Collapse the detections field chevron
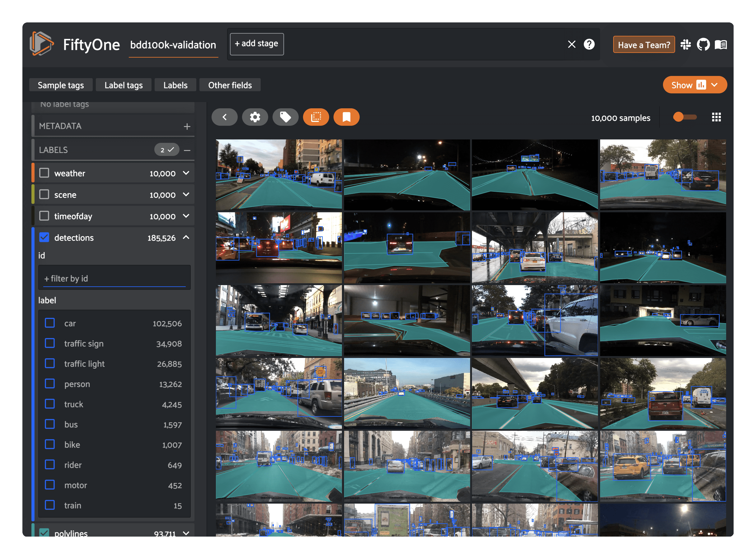Image resolution: width=756 pixels, height=559 pixels. coord(186,237)
